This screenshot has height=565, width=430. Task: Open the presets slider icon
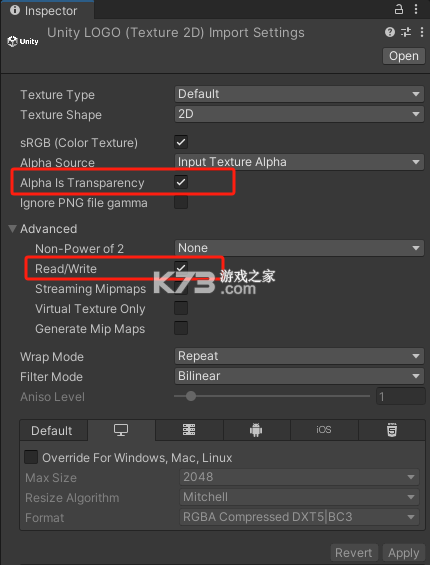(406, 32)
